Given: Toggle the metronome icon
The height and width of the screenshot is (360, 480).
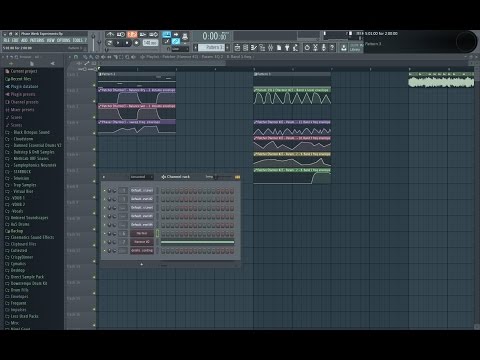Looking at the screenshot, I should pyautogui.click(x=110, y=34).
